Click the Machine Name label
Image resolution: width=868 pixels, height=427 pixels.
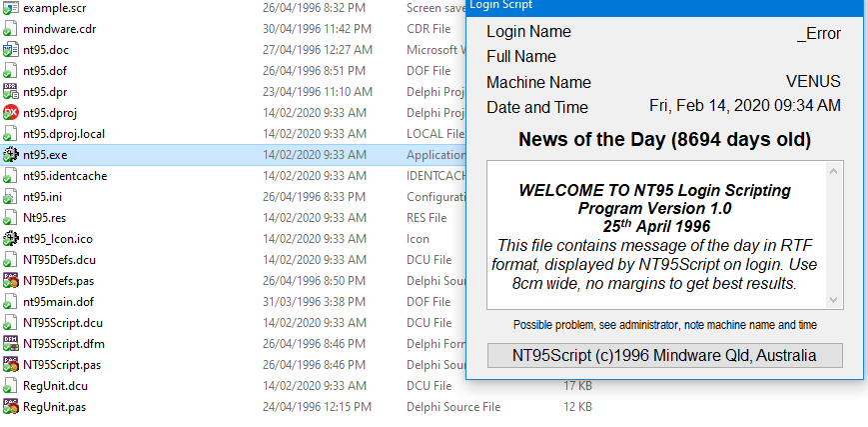(x=538, y=83)
